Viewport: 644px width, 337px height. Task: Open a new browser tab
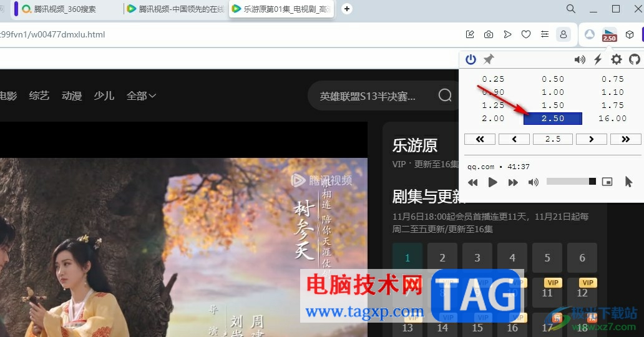[346, 9]
